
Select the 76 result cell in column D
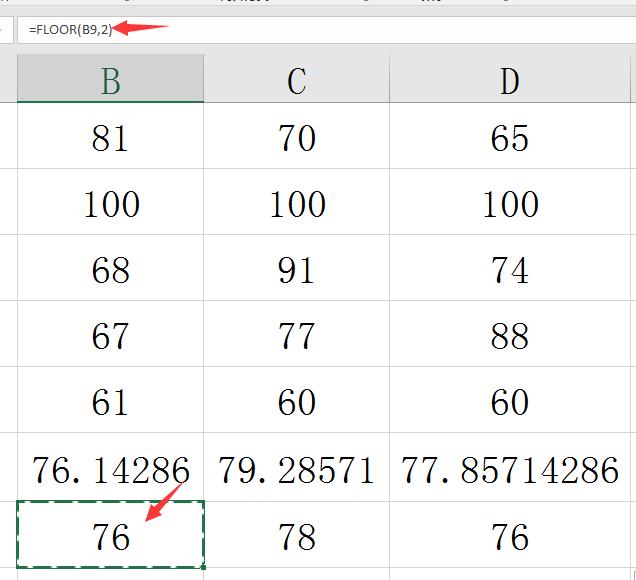pos(510,535)
